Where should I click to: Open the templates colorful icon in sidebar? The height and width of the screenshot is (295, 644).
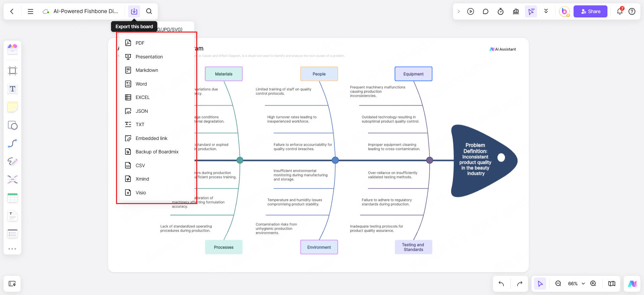[12, 49]
